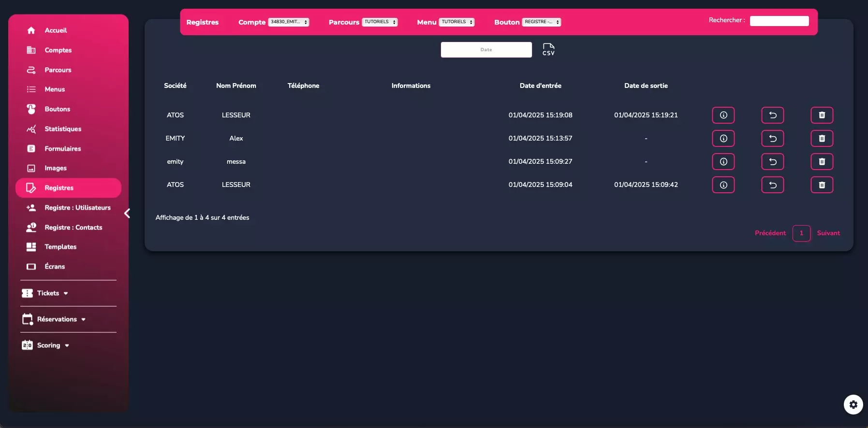Open Comptes in the sidebar

coord(58,50)
